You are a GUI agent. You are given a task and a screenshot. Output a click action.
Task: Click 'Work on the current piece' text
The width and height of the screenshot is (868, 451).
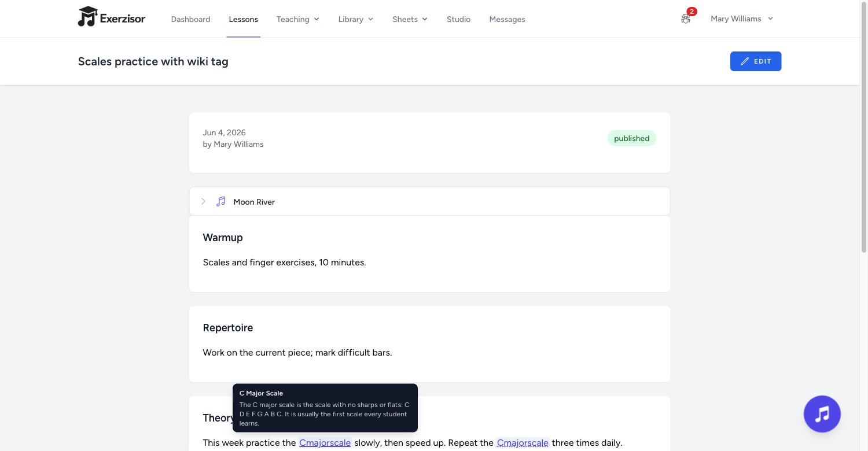[x=258, y=353]
